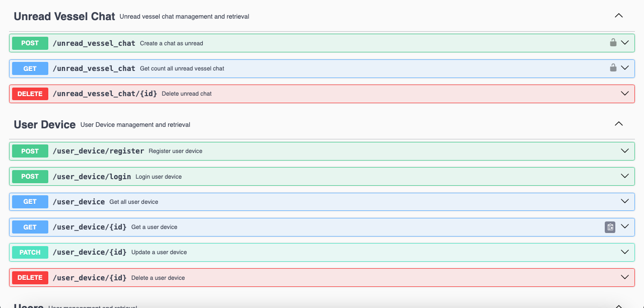Click copy clipboard icon on GET /user_device/{id}
The width and height of the screenshot is (644, 308).
(610, 227)
